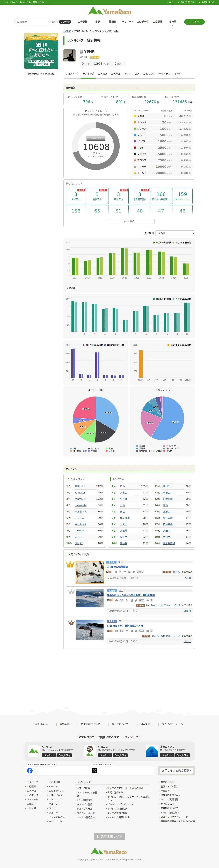Click the スマホ用サイト button
The width and height of the screenshot is (219, 868).
click(109, 836)
